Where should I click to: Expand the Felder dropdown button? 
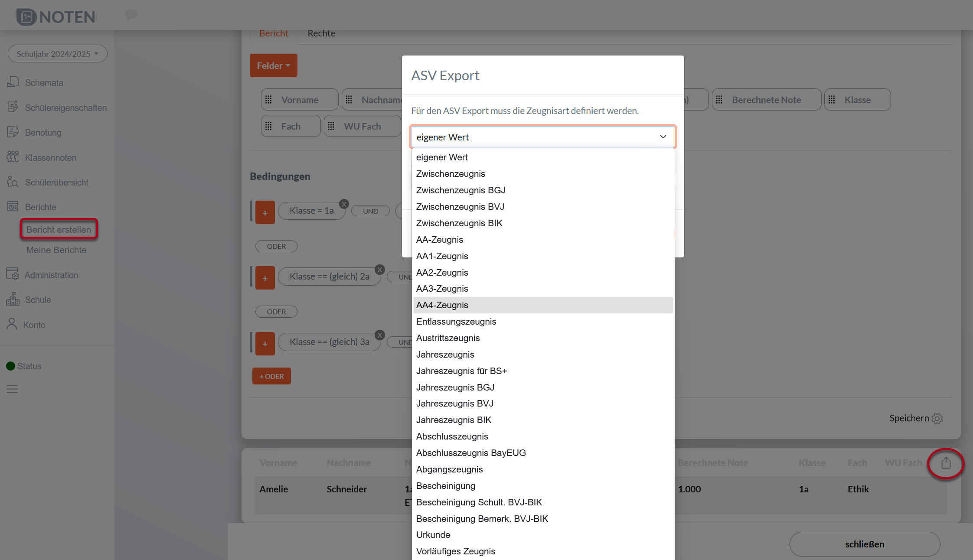click(x=273, y=65)
